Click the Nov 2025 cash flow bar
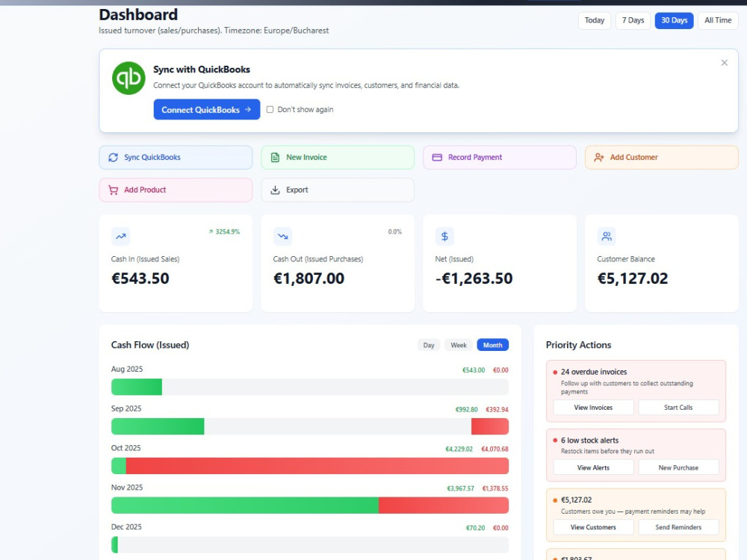 tap(310, 505)
